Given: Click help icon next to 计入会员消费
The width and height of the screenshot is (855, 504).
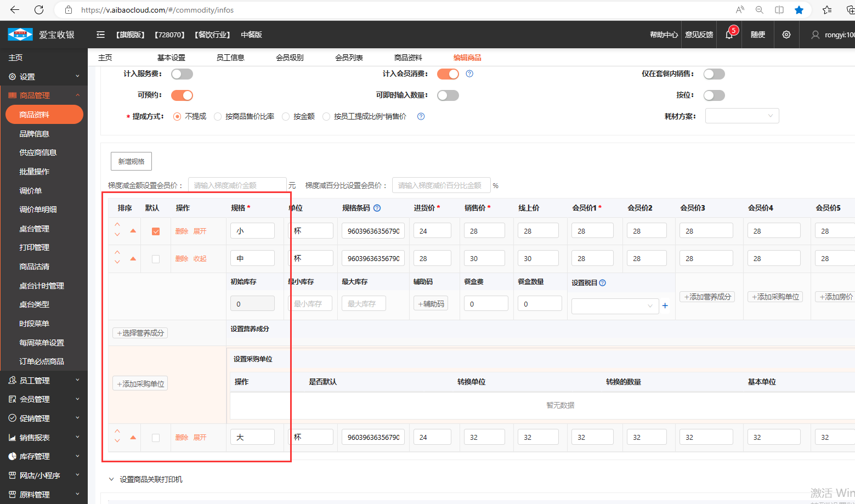Looking at the screenshot, I should [x=469, y=73].
